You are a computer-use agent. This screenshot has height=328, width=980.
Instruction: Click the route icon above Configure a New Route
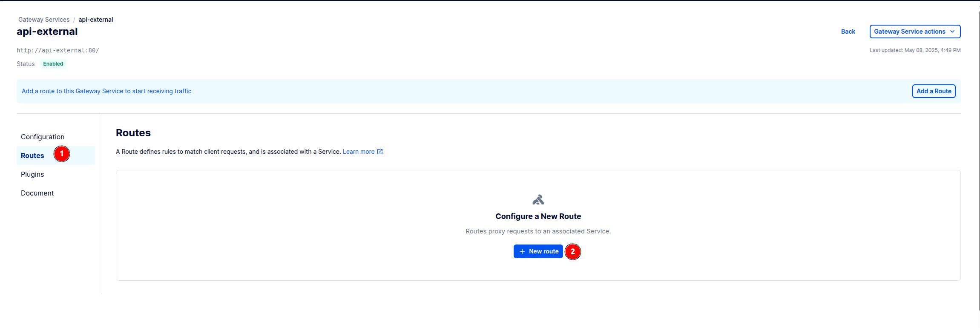coord(538,200)
